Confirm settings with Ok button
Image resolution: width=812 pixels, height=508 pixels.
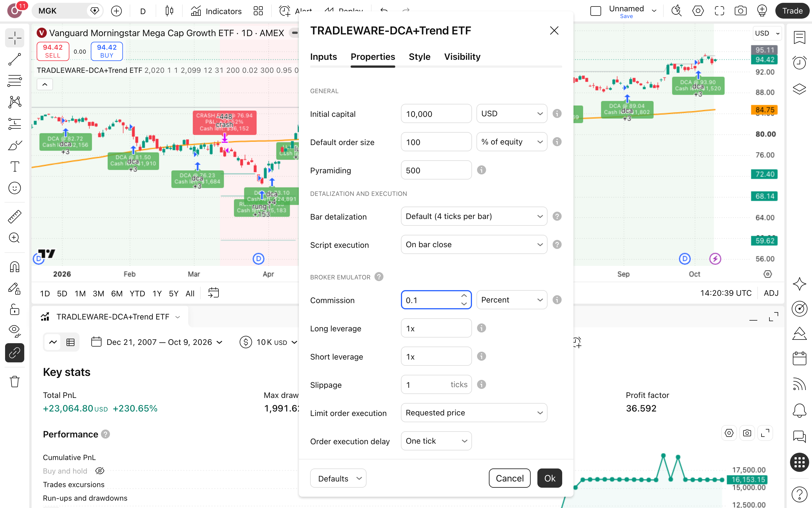point(549,478)
